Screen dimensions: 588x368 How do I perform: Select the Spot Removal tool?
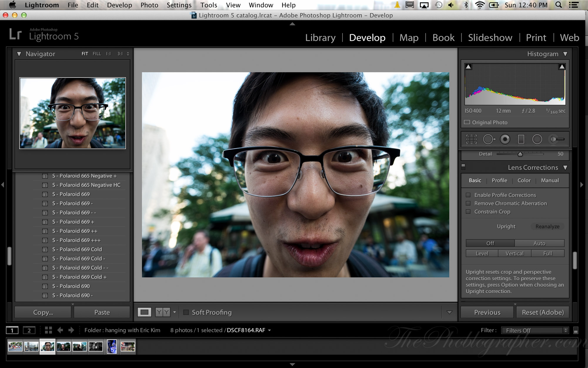coord(489,139)
